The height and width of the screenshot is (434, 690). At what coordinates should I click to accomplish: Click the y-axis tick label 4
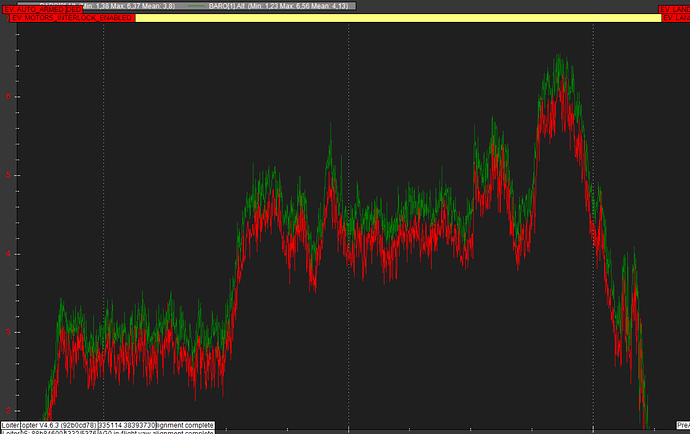click(9, 254)
